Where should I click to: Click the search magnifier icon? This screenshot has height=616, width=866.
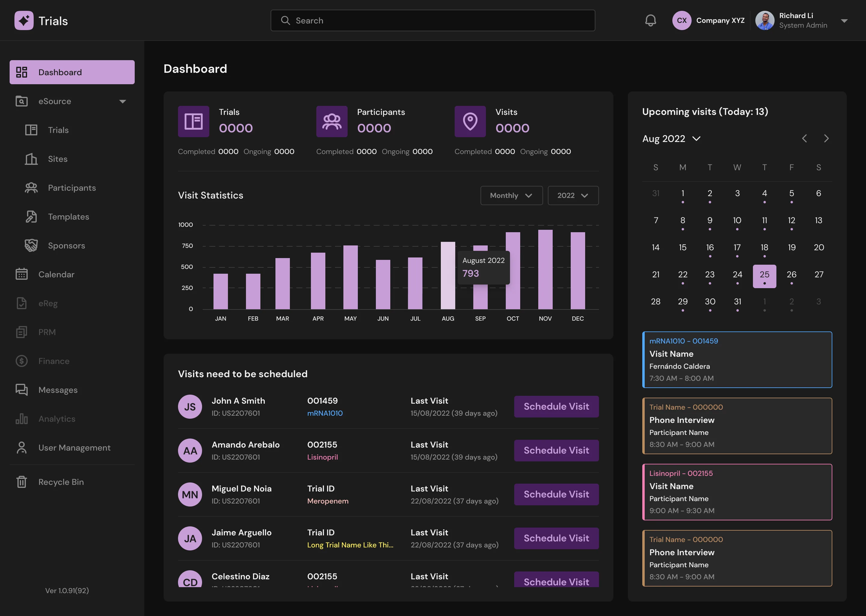click(285, 20)
